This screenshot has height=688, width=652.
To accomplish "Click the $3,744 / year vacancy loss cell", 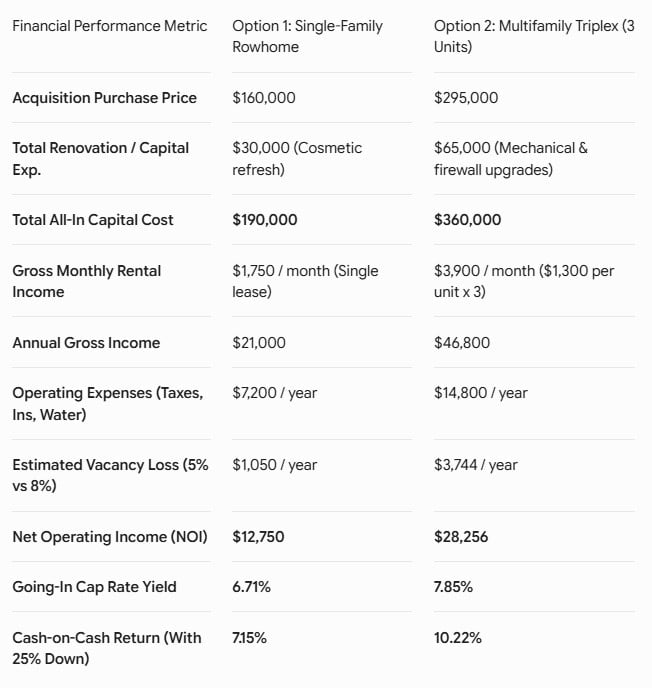I will 476,465.
